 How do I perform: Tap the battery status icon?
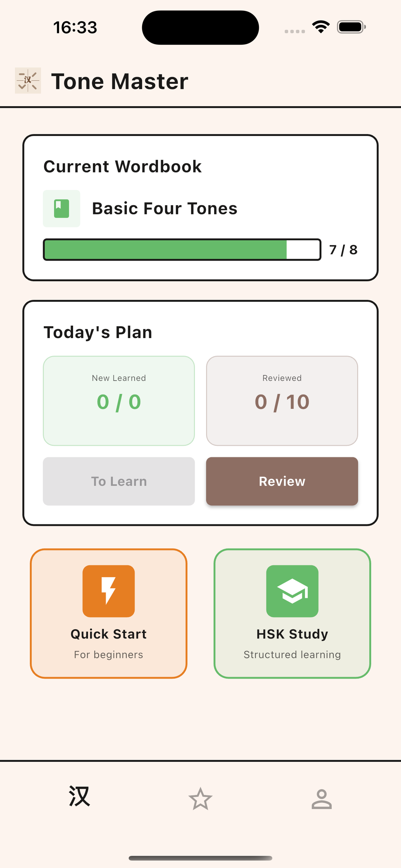[351, 27]
